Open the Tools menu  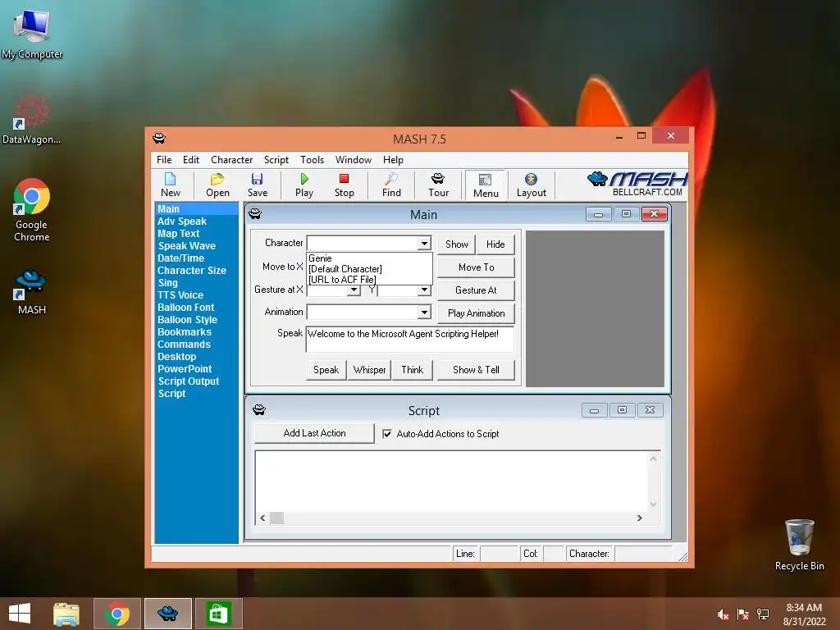tap(312, 160)
